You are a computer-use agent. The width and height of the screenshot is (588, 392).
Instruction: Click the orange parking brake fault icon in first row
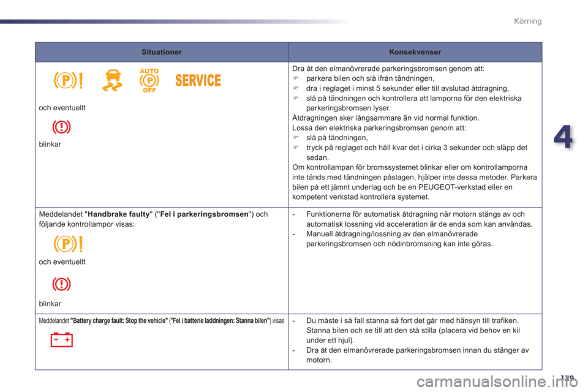(x=68, y=80)
